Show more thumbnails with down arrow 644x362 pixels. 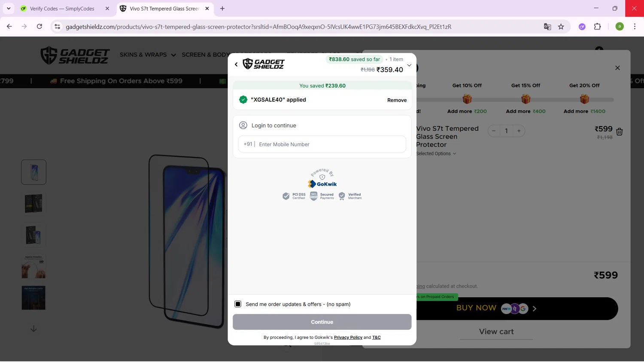33,329
